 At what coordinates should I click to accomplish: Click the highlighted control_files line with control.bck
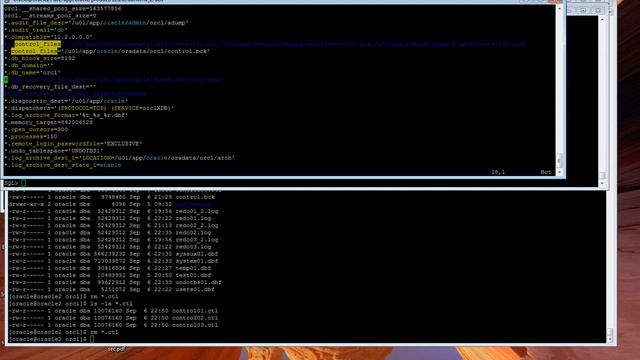coord(107,51)
